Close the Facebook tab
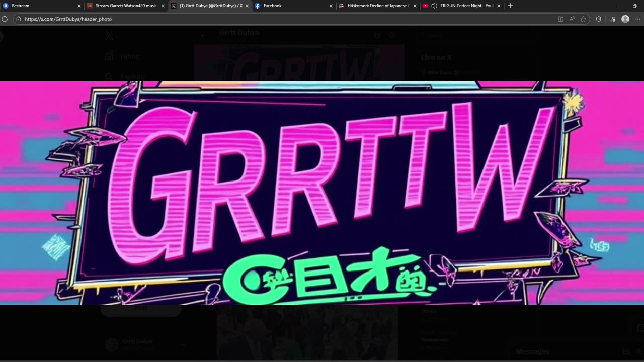644x362 pixels. 331,6
